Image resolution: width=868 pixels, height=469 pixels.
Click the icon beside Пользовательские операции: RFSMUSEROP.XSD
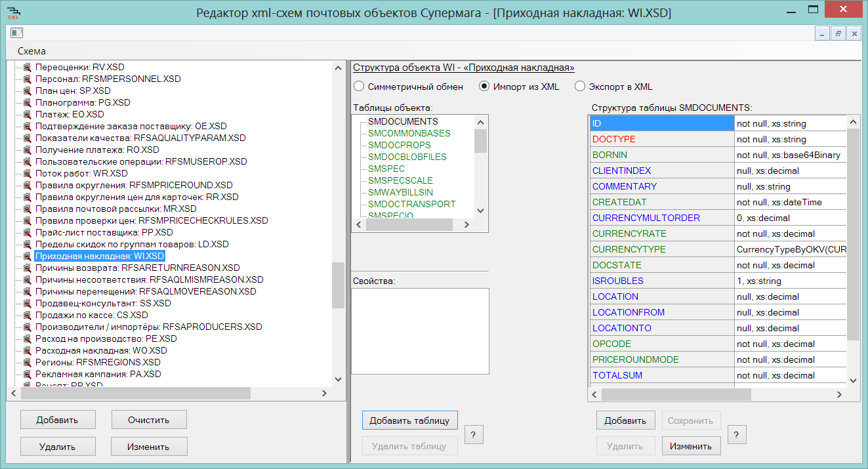tap(28, 161)
